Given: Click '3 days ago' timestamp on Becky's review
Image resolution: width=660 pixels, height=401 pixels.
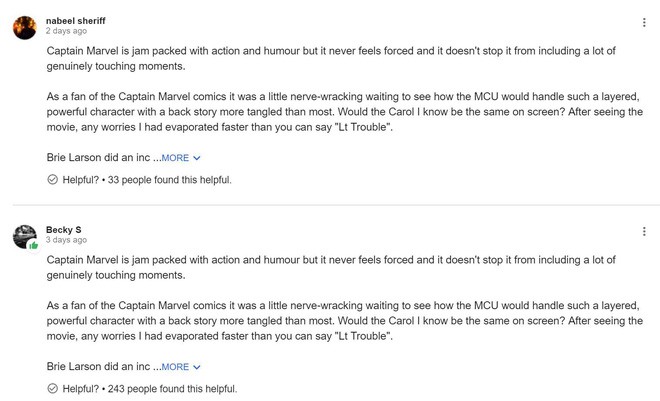Looking at the screenshot, I should point(67,240).
